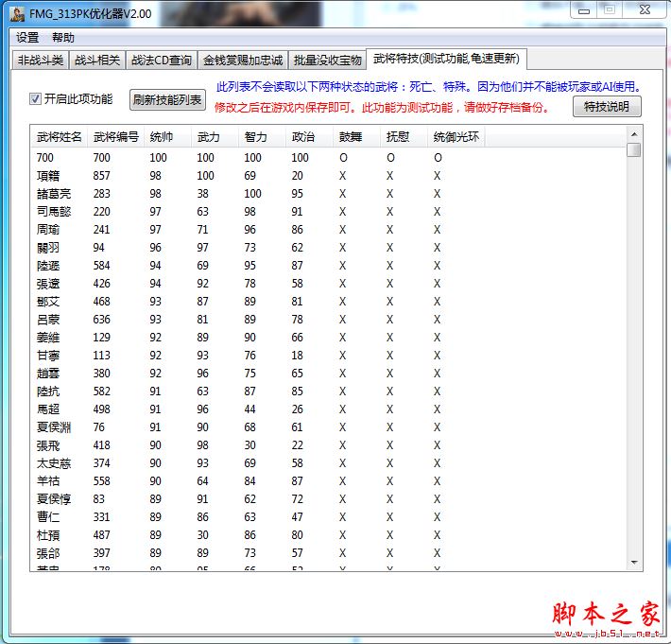Viewport: 671px width, 644px height.
Task: Select the 鄧艾 row
Action: (x=328, y=302)
